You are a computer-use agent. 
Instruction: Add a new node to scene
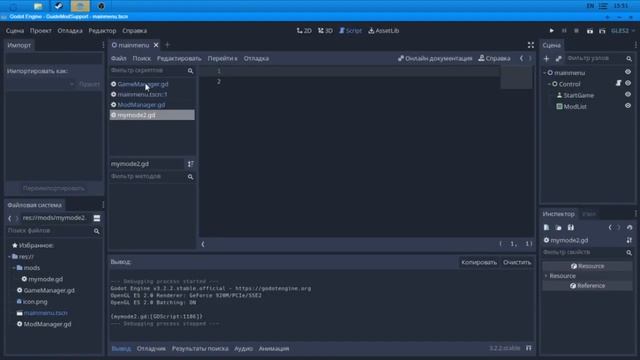coord(546,59)
